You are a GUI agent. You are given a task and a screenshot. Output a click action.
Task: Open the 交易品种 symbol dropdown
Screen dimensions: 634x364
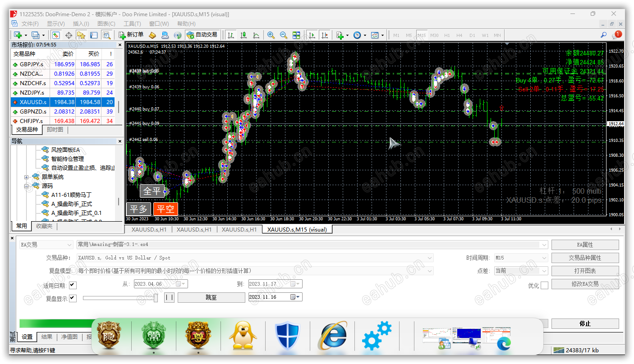(255, 258)
